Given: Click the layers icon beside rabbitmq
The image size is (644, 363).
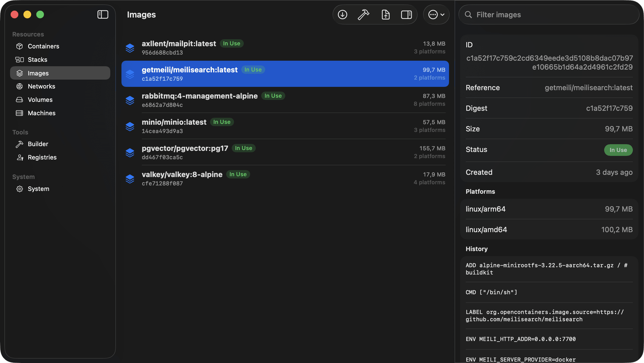Looking at the screenshot, I should click(x=130, y=100).
